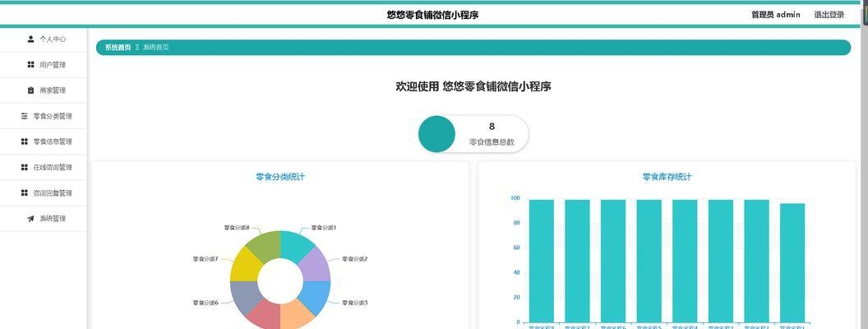Click the 悠悠零食铺微信小程序 header title

pos(433,15)
